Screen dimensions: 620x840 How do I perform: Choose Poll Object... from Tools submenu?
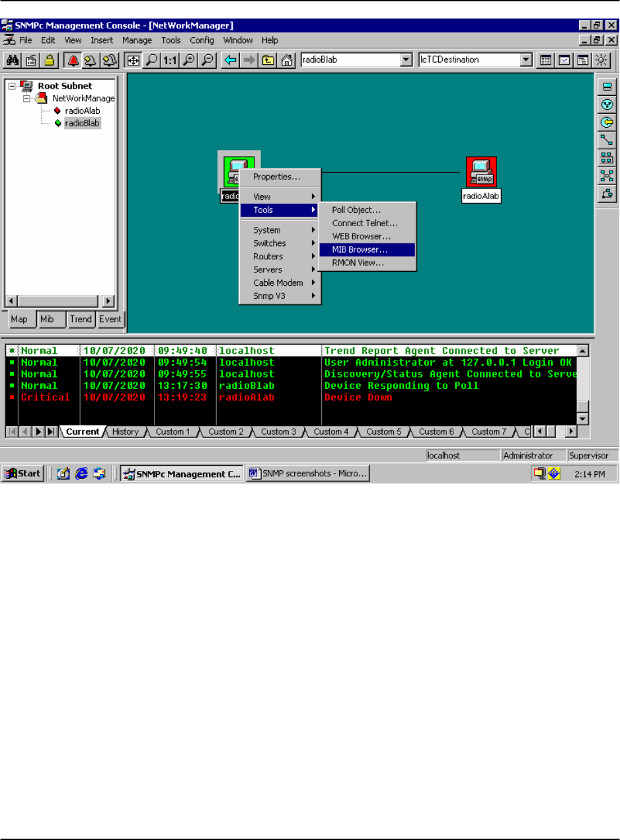[367, 210]
